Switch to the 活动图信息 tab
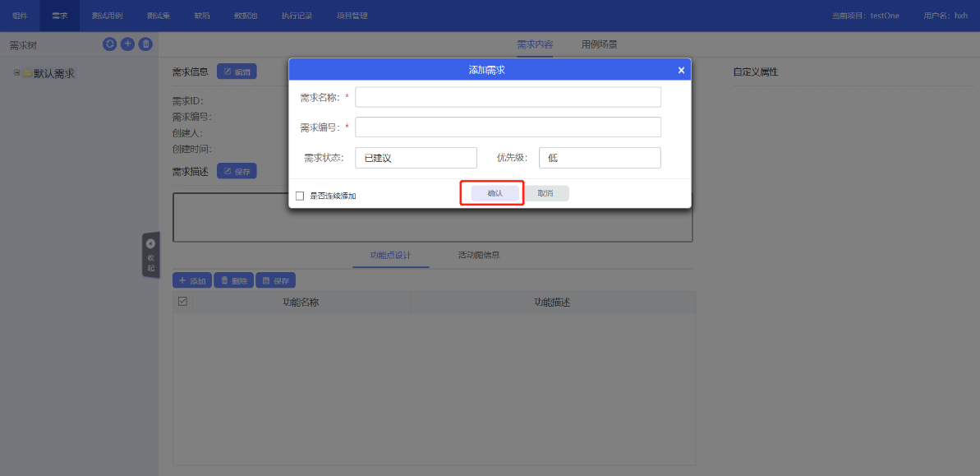 (479, 255)
